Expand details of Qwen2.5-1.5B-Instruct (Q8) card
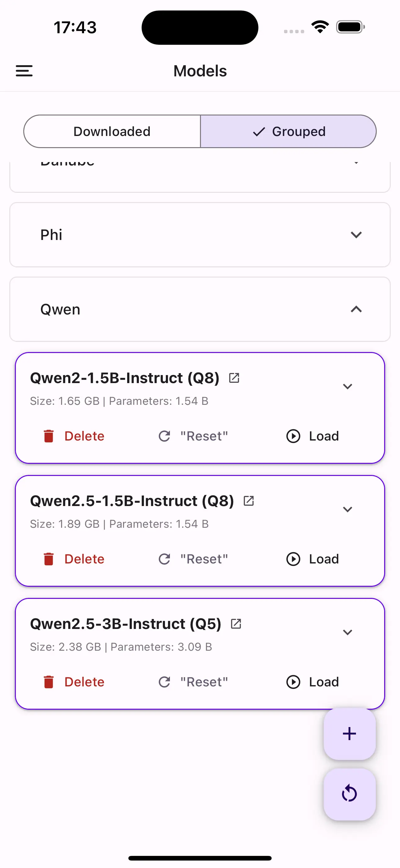 348,509
